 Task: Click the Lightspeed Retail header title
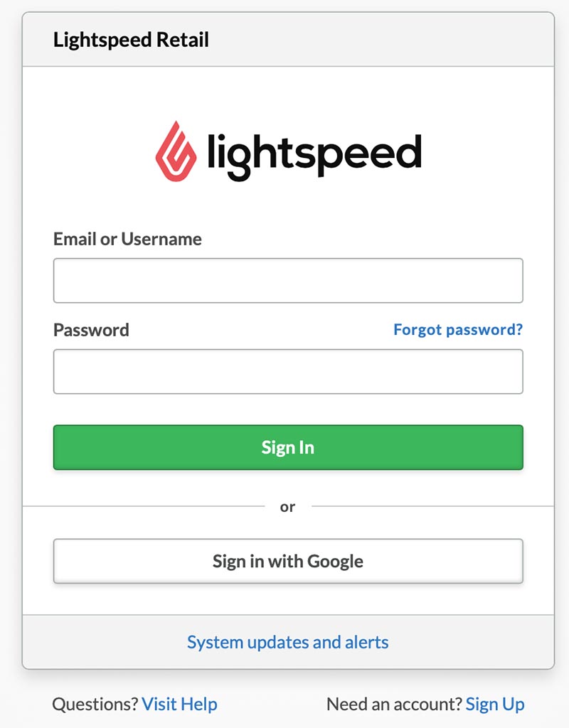(131, 40)
